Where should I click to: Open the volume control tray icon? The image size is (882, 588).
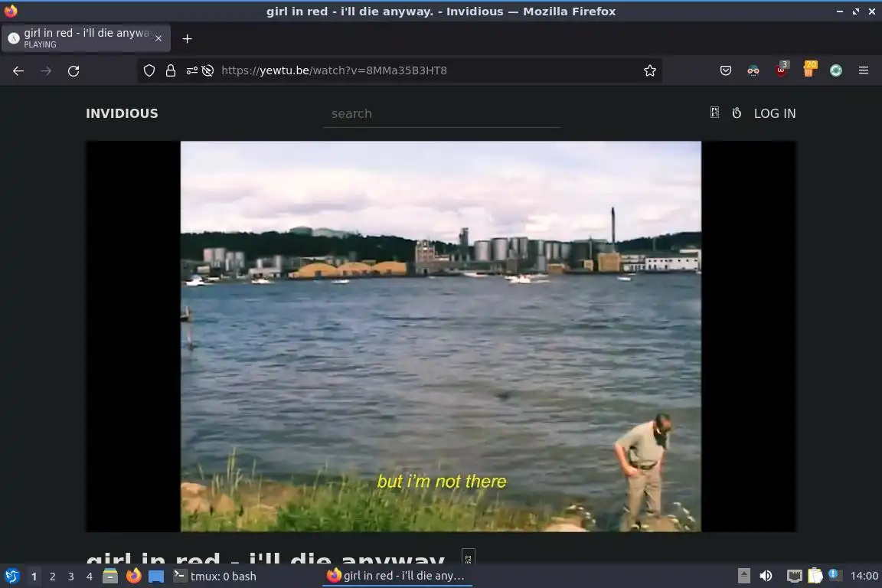point(766,576)
